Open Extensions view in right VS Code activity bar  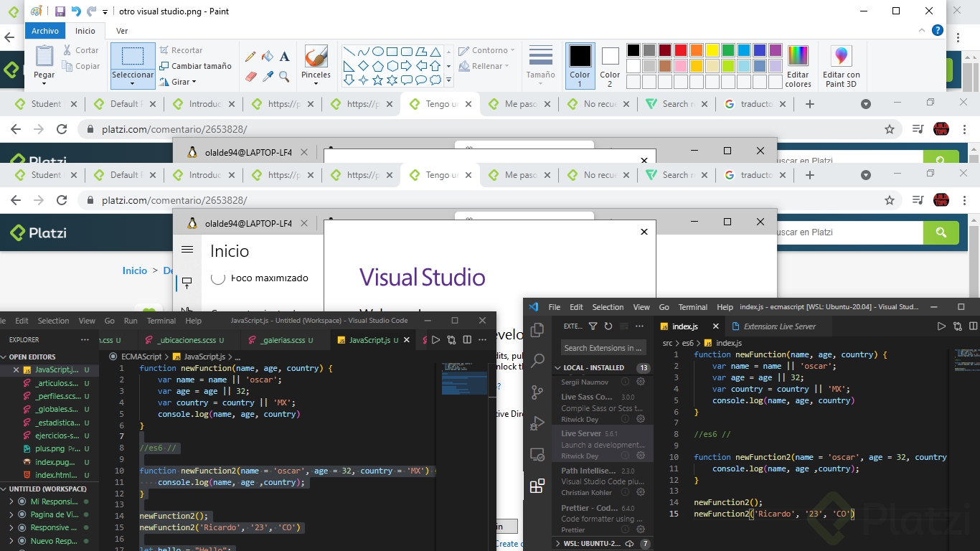click(537, 486)
